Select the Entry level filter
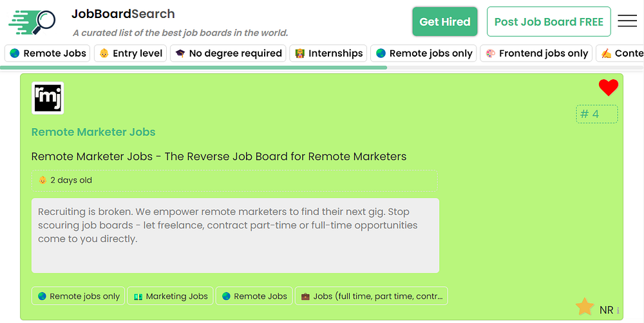Screen dimensions: 644x323 [x=131, y=53]
